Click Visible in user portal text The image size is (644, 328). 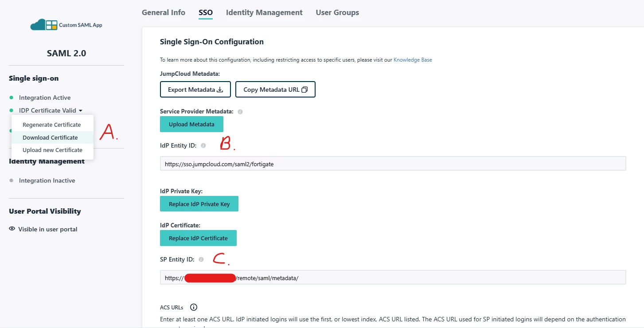[x=48, y=229]
